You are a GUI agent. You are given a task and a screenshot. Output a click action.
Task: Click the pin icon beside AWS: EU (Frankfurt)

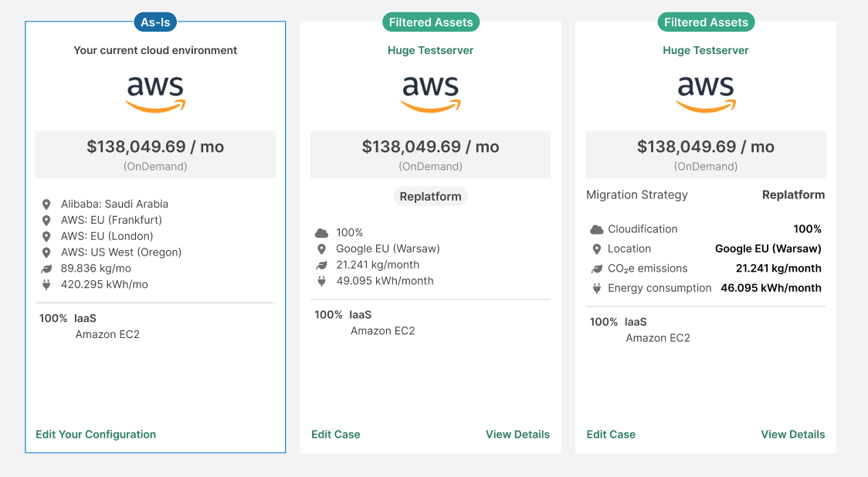click(x=46, y=220)
